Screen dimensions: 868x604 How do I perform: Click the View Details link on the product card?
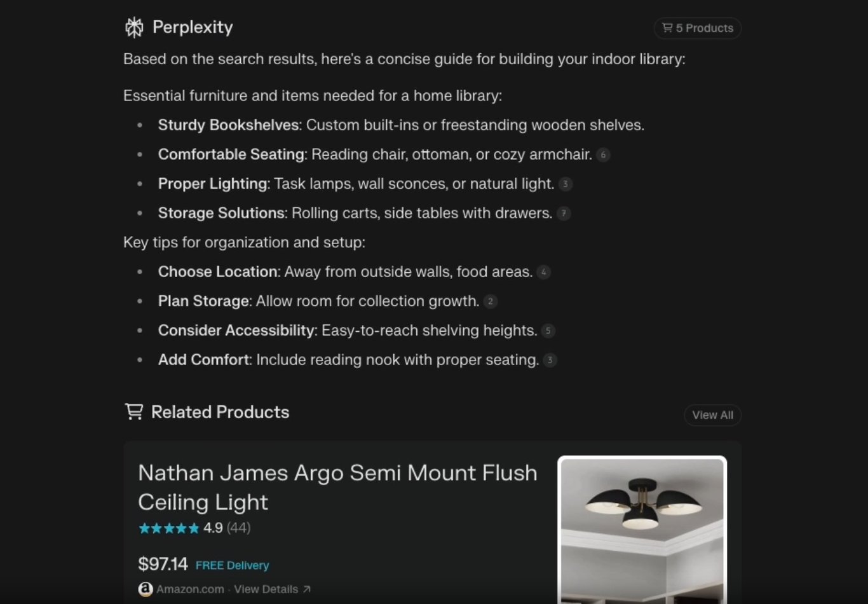tap(266, 589)
